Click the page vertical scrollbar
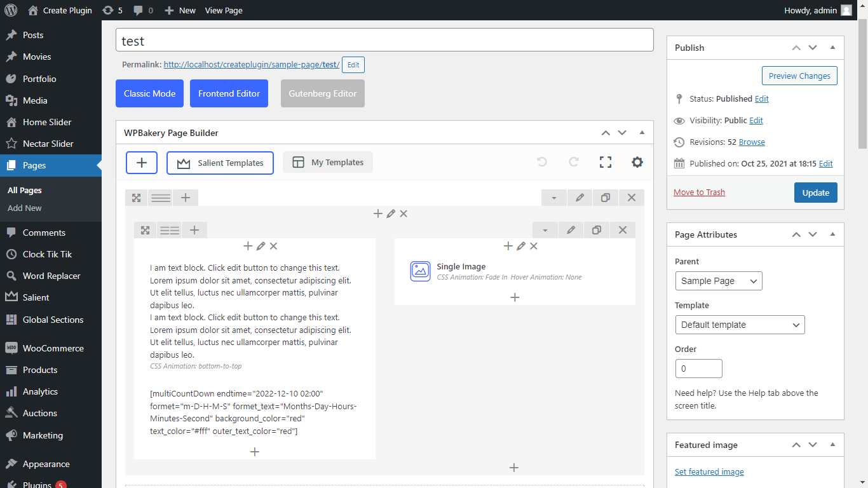The width and height of the screenshot is (868, 488). (x=862, y=83)
